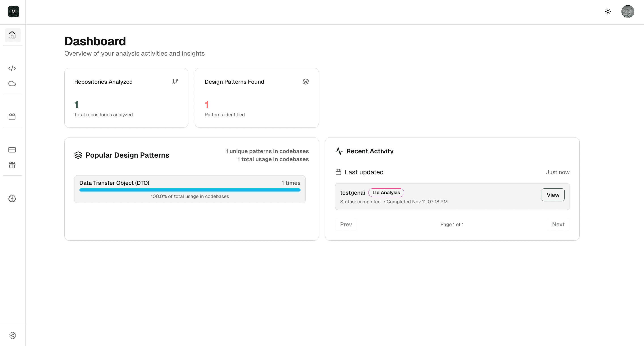644x346 pixels.
Task: Open the Design Patterns Found card
Action: tap(256, 98)
